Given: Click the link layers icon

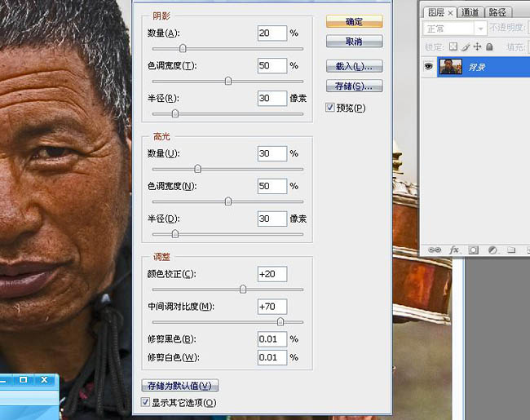Looking at the screenshot, I should tap(435, 250).
